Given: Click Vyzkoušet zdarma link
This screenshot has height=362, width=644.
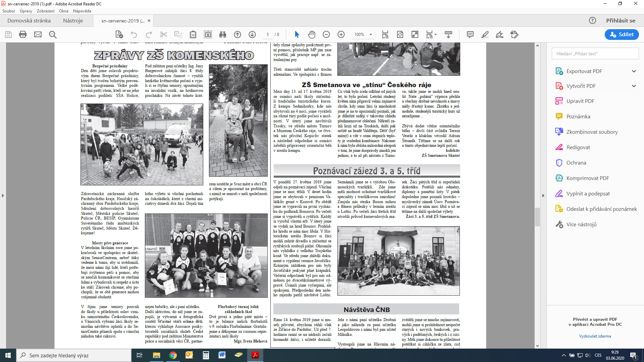Looking at the screenshot, I should 595,336.
